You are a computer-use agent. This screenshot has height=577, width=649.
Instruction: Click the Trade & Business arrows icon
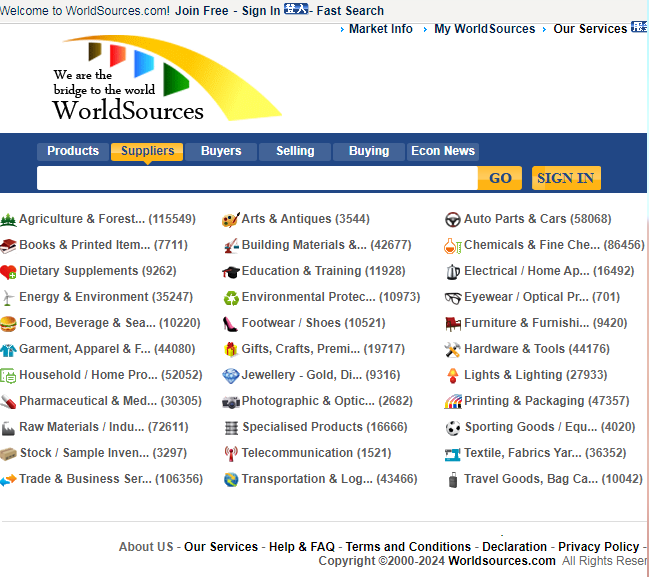pyautogui.click(x=8, y=480)
